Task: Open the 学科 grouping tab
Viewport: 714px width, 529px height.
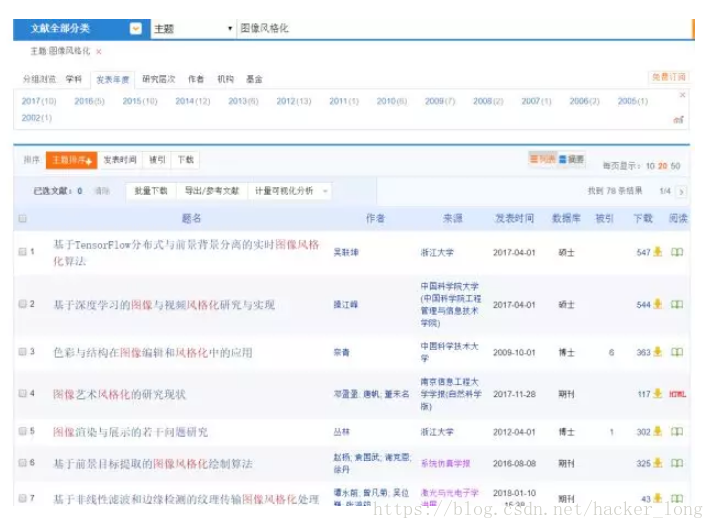Action: coord(73,79)
